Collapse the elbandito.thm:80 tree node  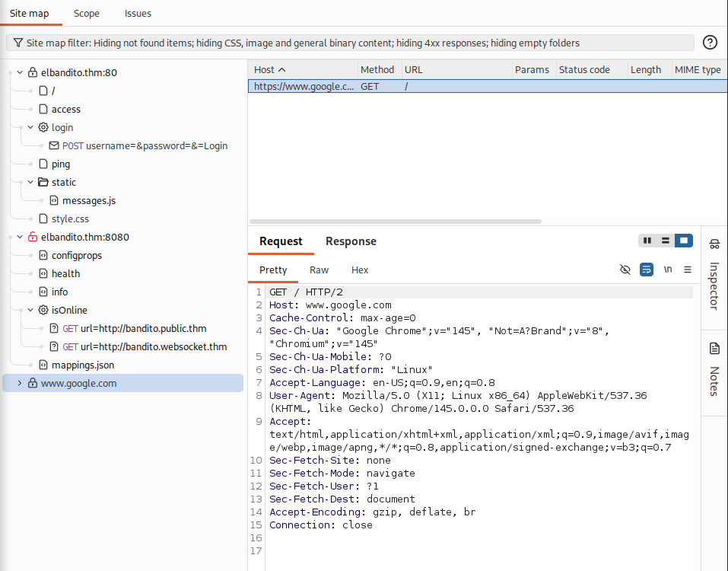(20, 72)
